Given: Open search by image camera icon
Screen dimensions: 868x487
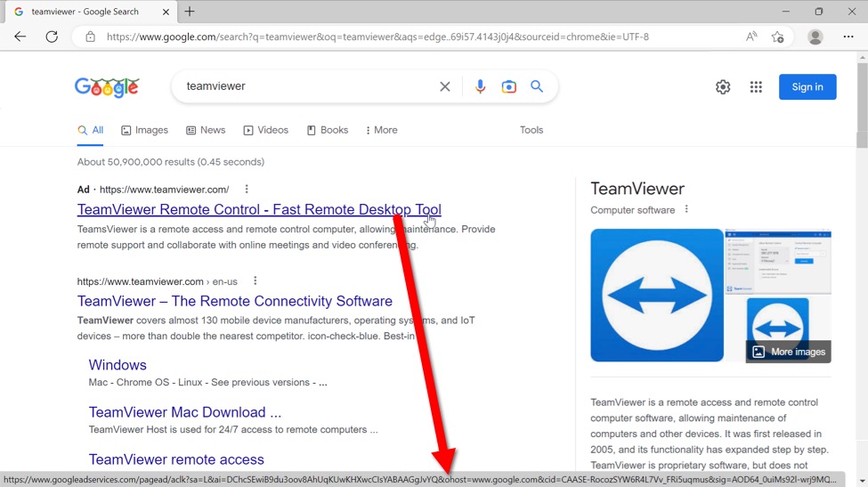Looking at the screenshot, I should point(508,86).
